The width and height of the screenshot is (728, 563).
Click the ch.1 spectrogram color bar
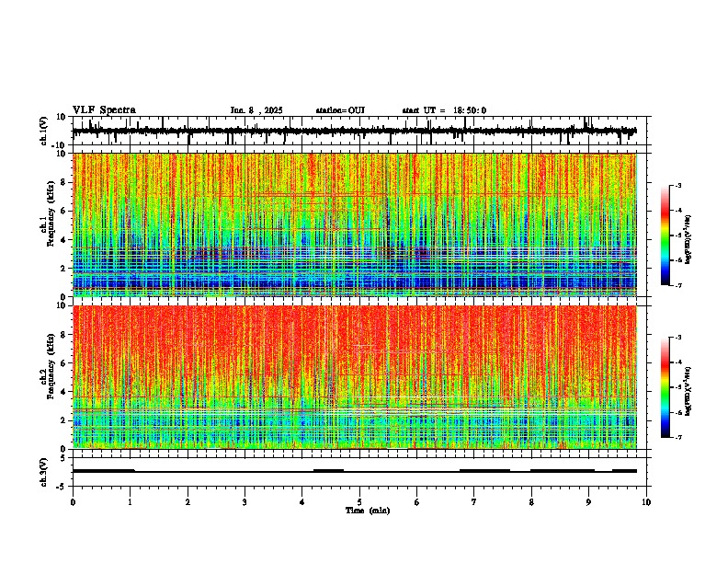665,236
